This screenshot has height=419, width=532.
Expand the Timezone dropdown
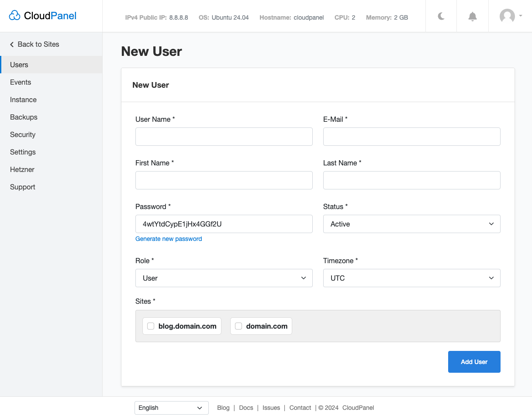[x=411, y=278]
